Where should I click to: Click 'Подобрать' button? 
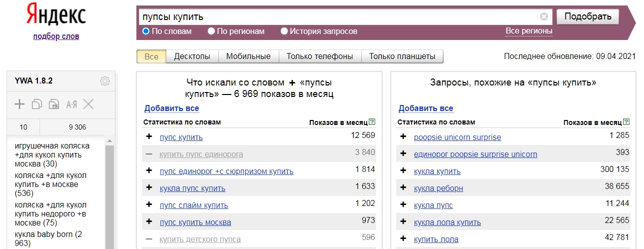588,16
